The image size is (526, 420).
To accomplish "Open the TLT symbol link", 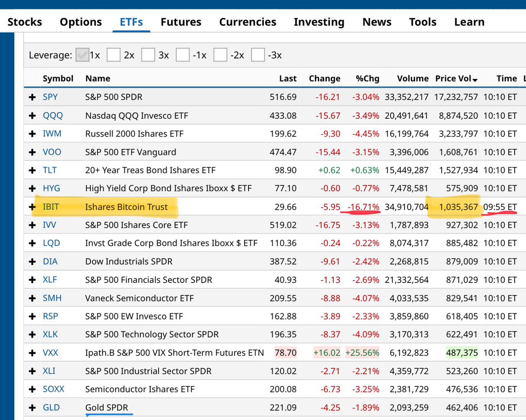I will point(50,170).
